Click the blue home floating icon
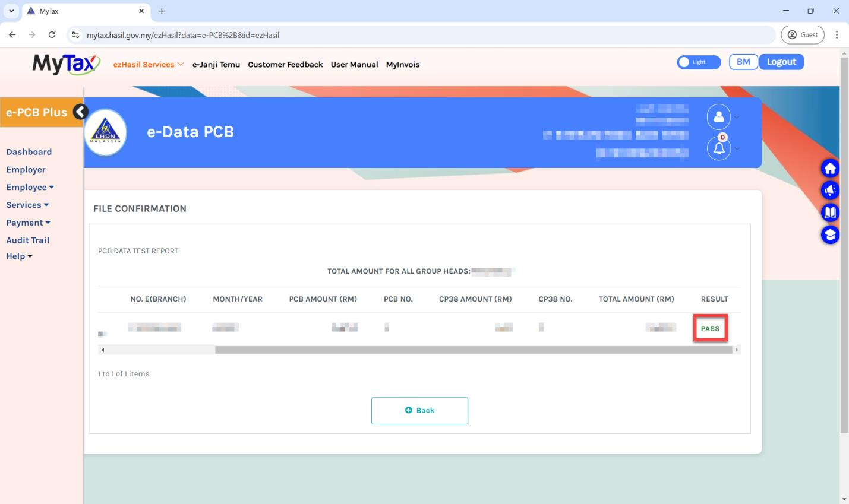 (x=830, y=169)
